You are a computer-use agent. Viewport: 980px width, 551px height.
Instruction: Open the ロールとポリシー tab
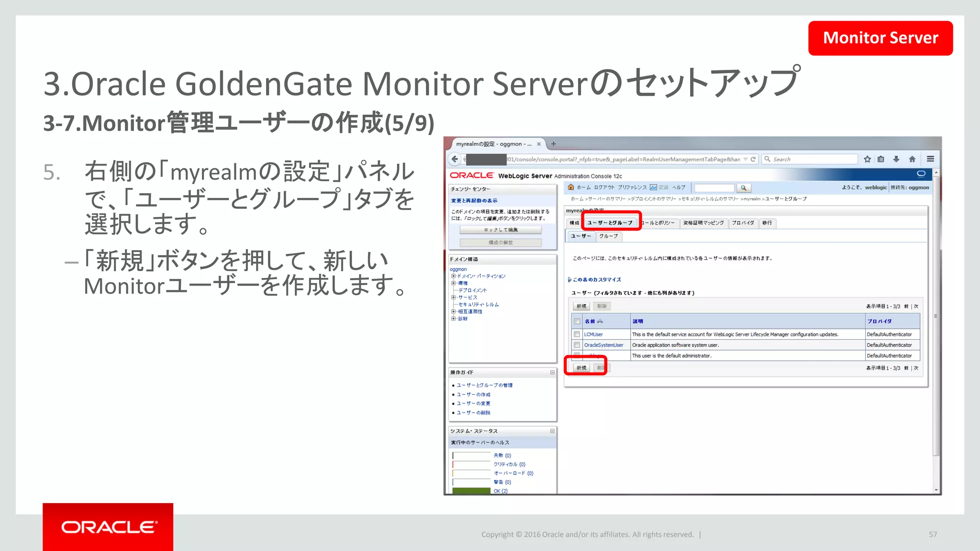(659, 223)
